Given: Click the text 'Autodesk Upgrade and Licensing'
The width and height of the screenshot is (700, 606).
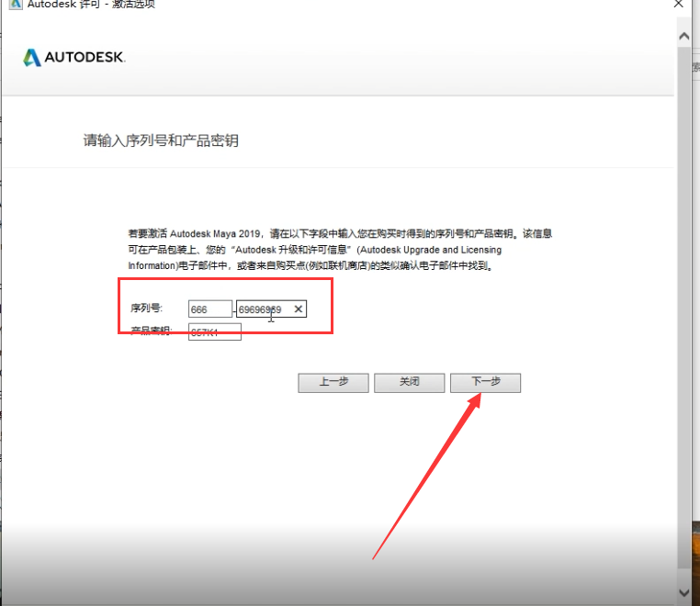Looking at the screenshot, I should coord(430,250).
